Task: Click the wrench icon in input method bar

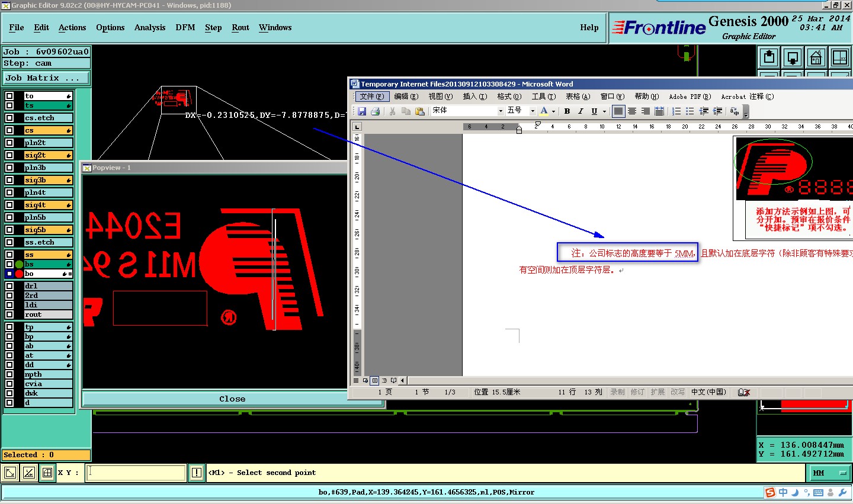Action: [x=843, y=492]
